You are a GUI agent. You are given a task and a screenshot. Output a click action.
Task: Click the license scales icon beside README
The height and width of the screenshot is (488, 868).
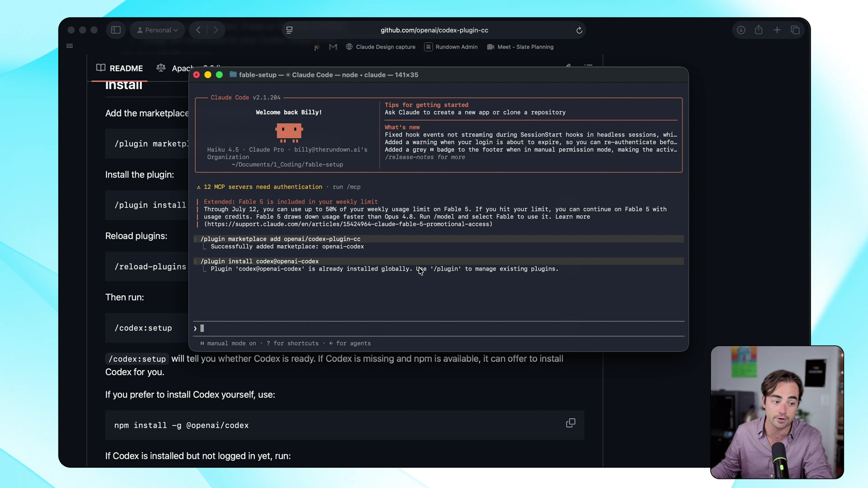(161, 68)
